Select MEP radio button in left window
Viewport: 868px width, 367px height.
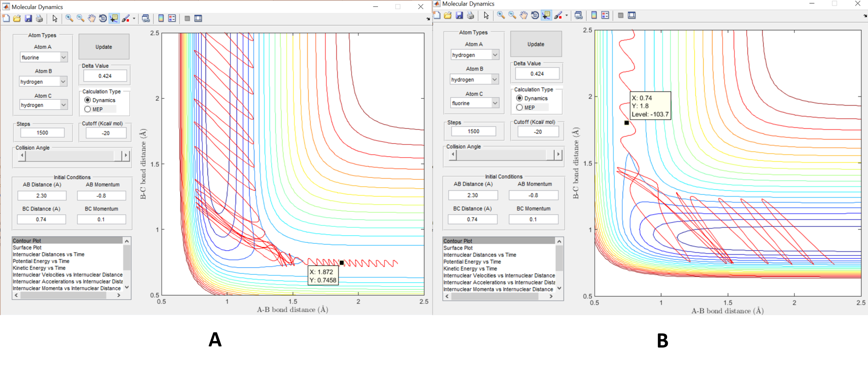[88, 109]
